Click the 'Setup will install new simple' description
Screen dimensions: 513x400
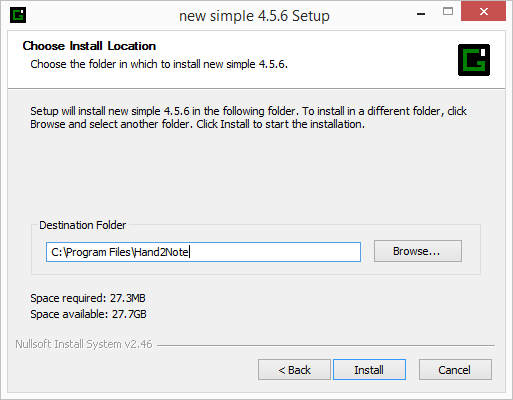[x=248, y=117]
